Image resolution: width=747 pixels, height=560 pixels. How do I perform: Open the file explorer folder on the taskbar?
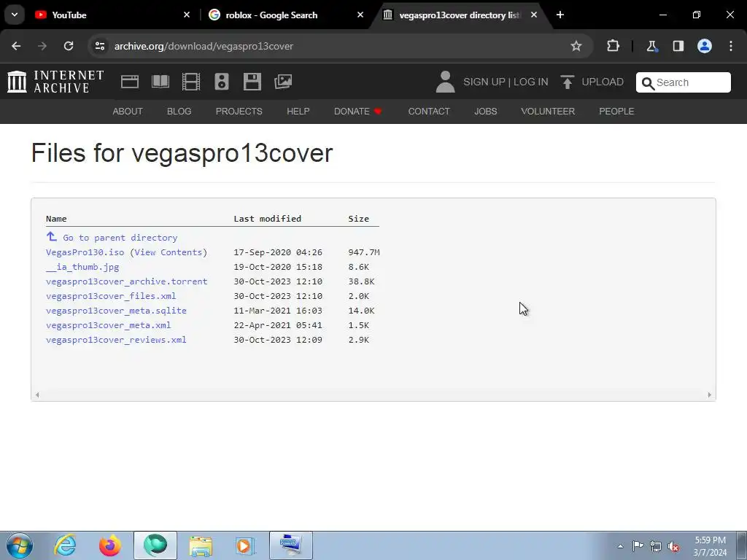click(201, 545)
